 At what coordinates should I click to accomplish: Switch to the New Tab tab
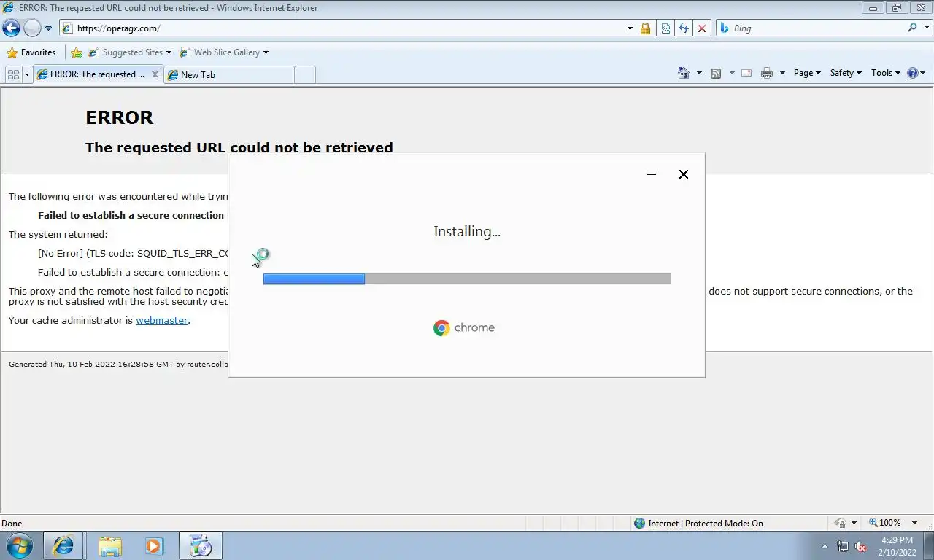[x=228, y=74]
